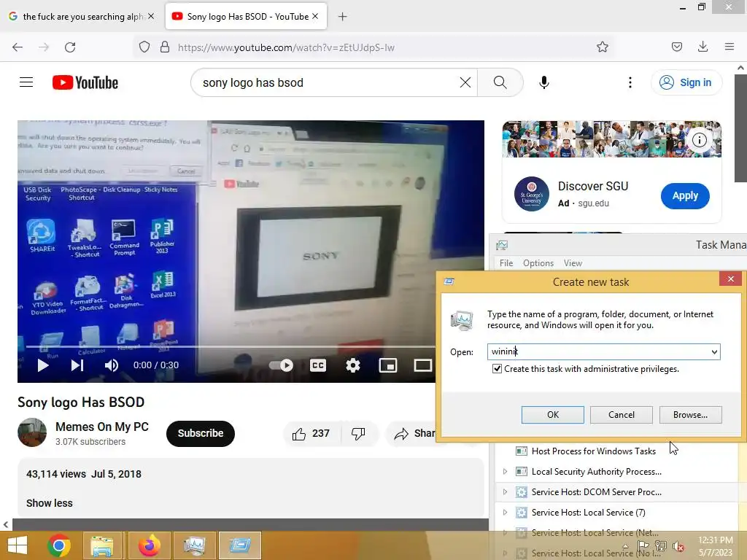This screenshot has height=560, width=747.
Task: Clear the YouTube search text
Action: click(465, 82)
